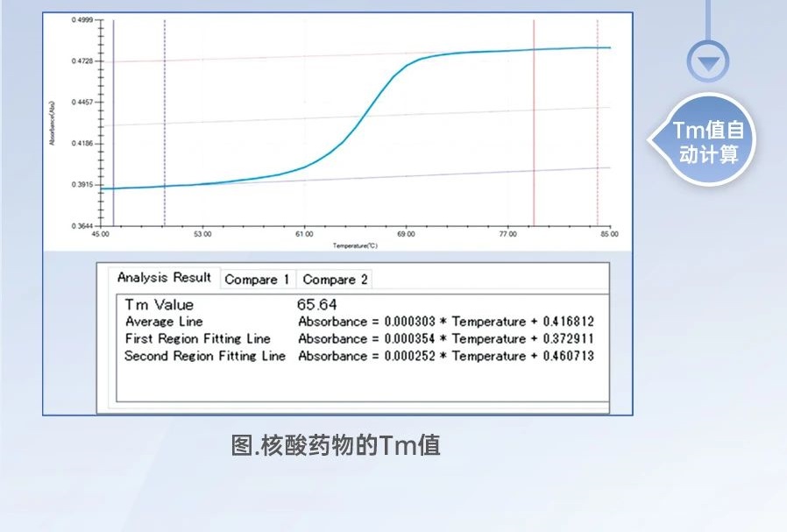Open the Compare 1 tab
Viewport: 787px width, 532px height.
(x=257, y=280)
